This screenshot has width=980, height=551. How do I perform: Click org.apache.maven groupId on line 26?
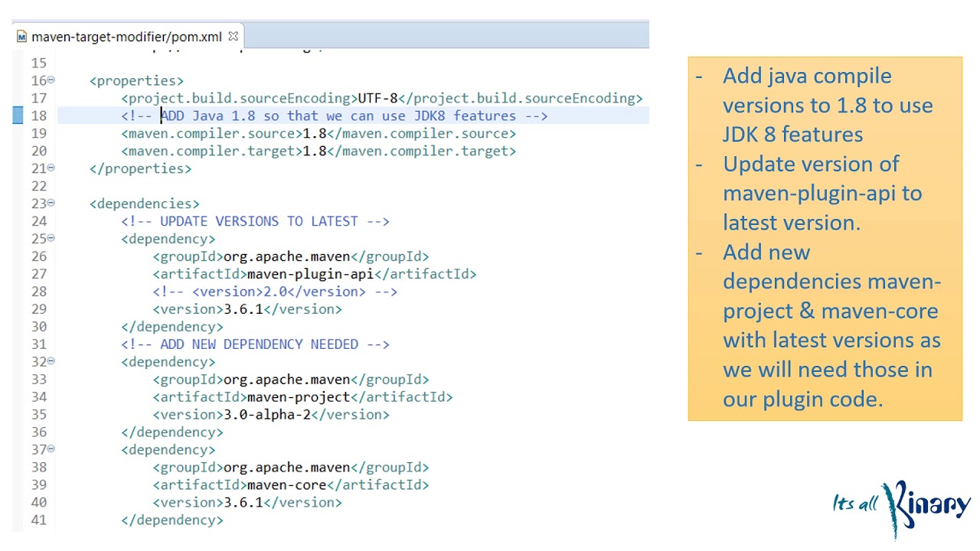coord(286,256)
